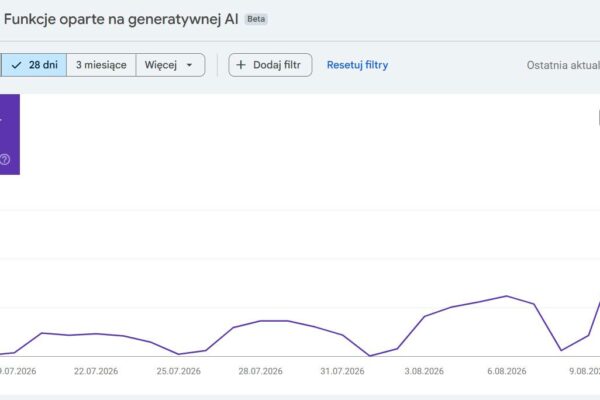Click the 22.07.2026 axis label

point(96,371)
